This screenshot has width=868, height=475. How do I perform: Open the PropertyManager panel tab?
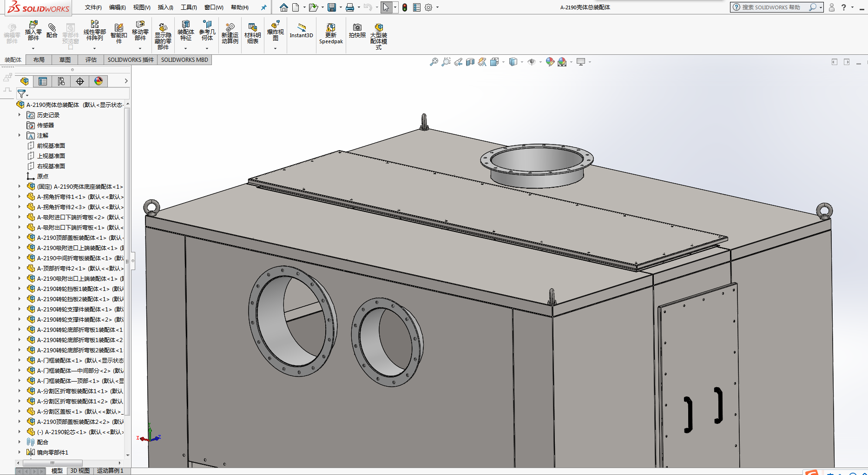(x=43, y=81)
